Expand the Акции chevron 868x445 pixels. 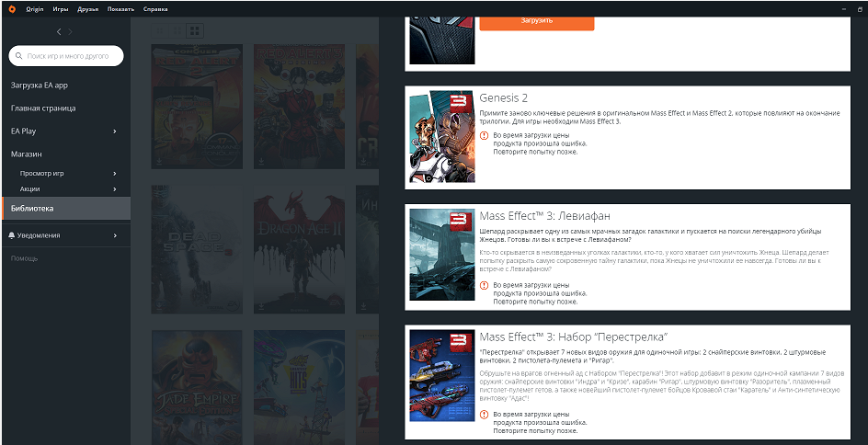tap(115, 189)
